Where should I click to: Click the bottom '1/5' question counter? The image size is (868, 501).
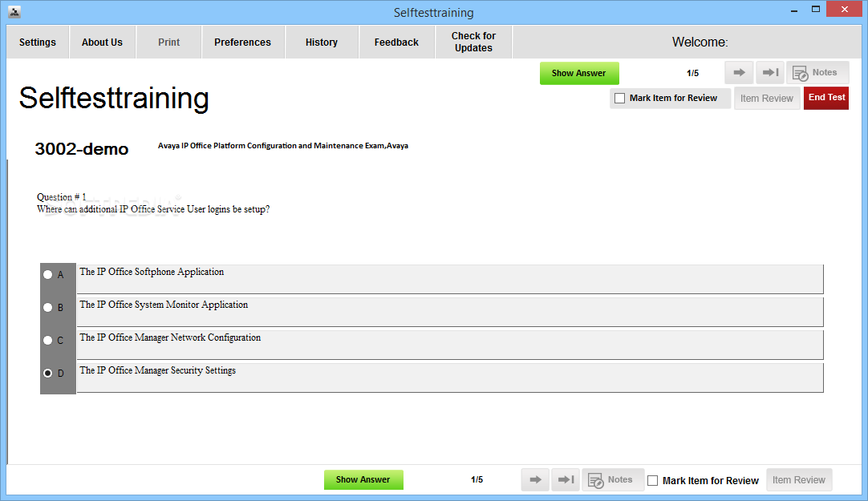(477, 480)
